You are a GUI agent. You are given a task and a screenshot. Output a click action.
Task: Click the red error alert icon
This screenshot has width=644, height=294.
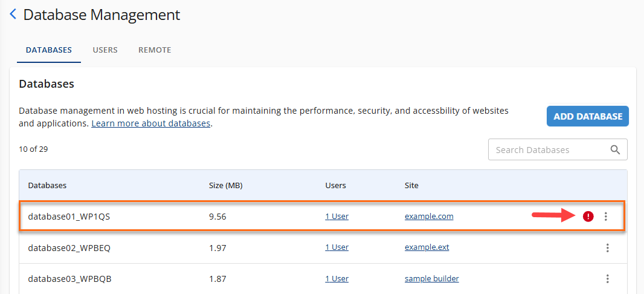588,217
